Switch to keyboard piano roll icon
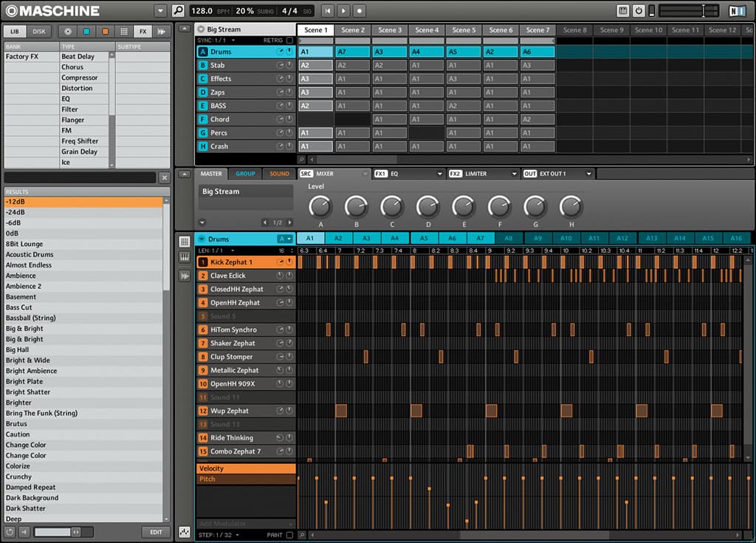Screen dimensions: 756x543 [185, 257]
